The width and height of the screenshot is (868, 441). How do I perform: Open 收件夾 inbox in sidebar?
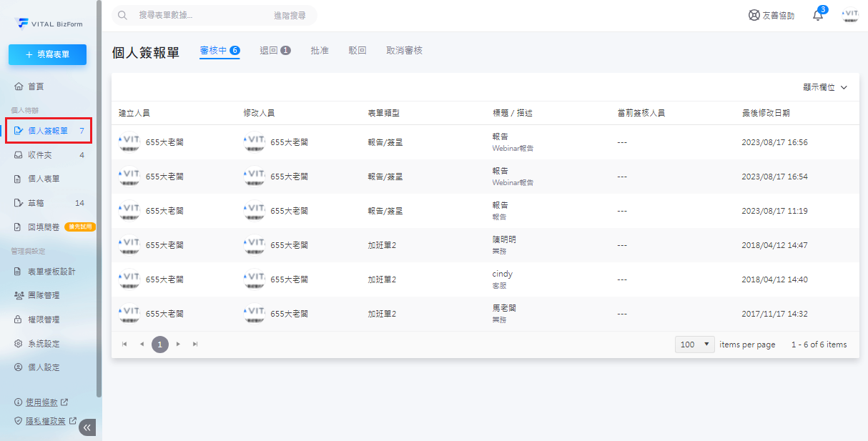pos(39,155)
